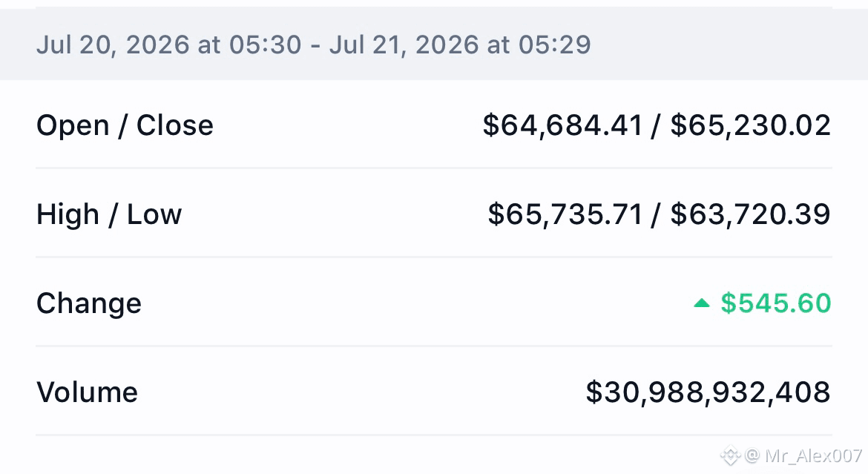Screen dimensions: 868x474
Task: Click the Binance watermark logo icon
Action: pyautogui.click(x=730, y=455)
